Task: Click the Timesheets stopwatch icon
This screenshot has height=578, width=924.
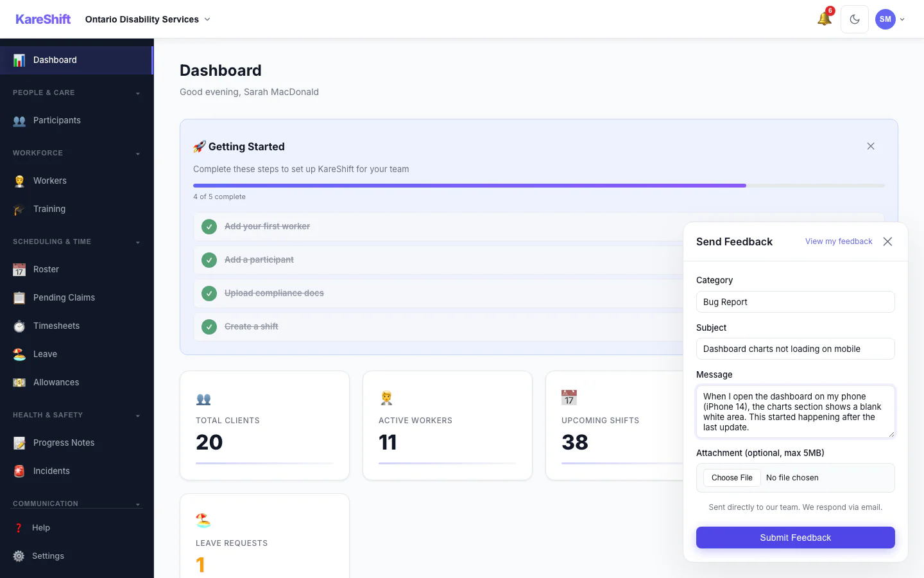Action: click(19, 326)
